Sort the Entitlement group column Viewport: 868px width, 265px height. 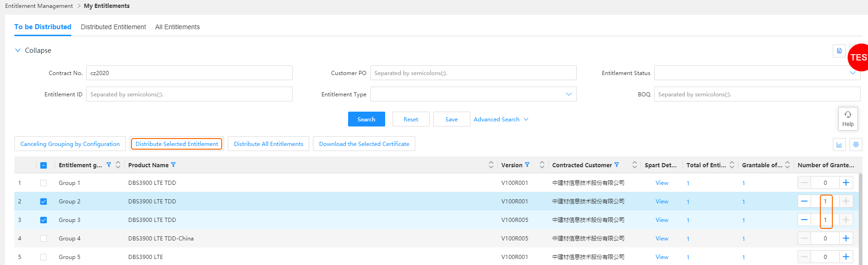click(x=118, y=165)
